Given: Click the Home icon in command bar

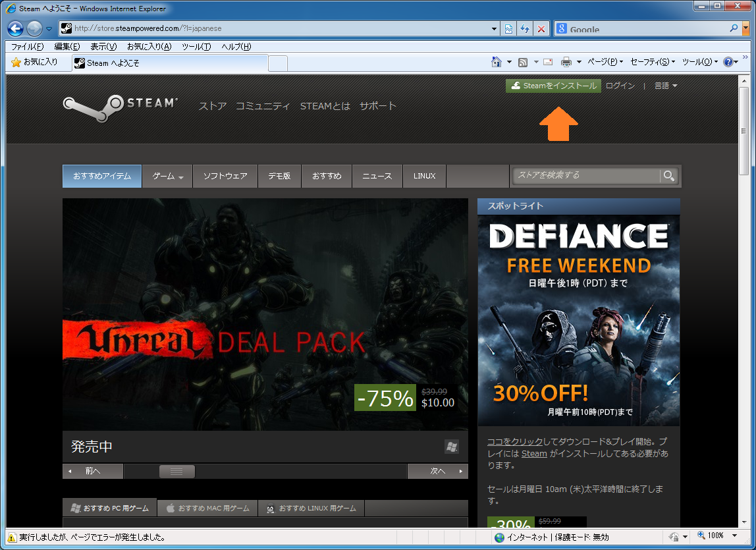Looking at the screenshot, I should 496,62.
